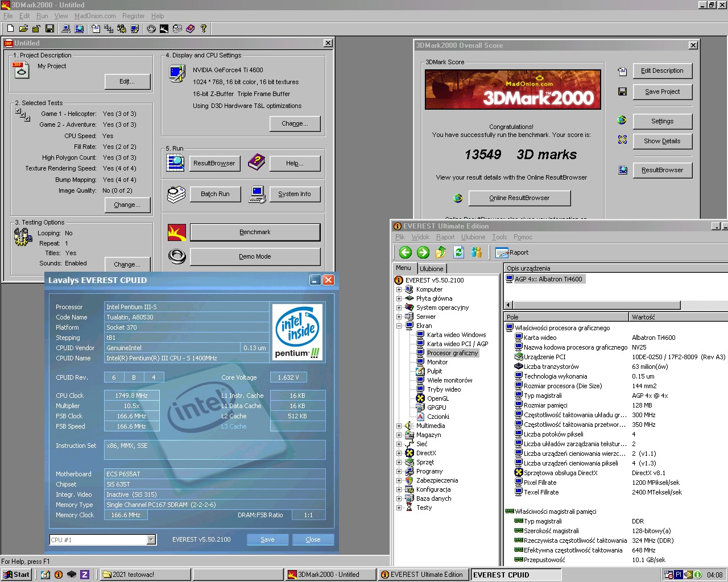Click the globe icon next to Online ResultBrowser

tap(458, 198)
